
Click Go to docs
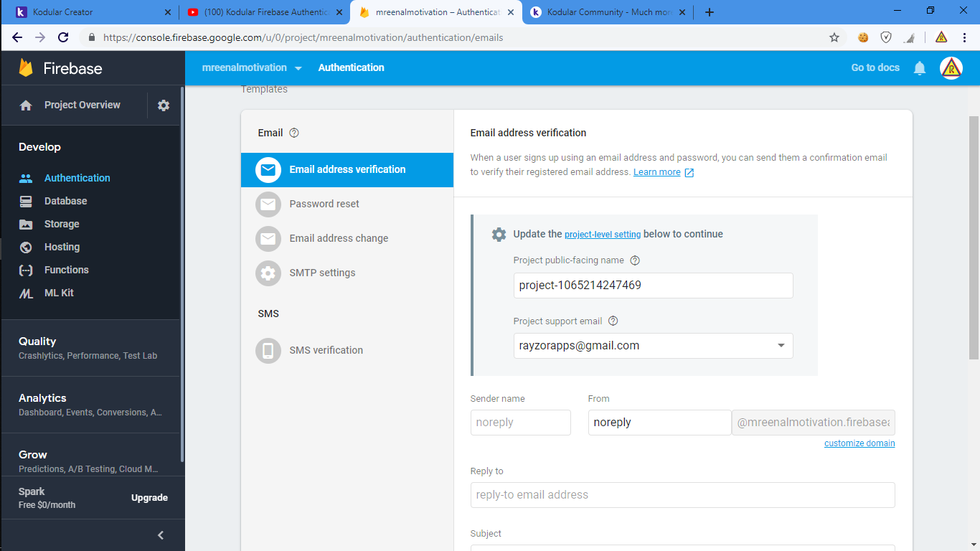click(x=875, y=67)
